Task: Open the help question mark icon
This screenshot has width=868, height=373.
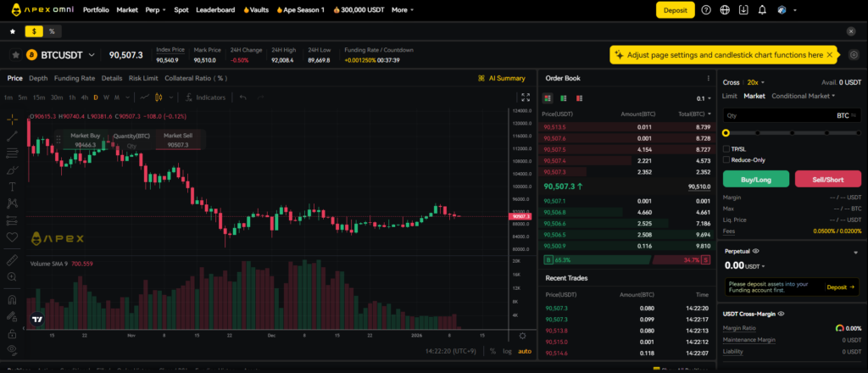Action: click(706, 10)
